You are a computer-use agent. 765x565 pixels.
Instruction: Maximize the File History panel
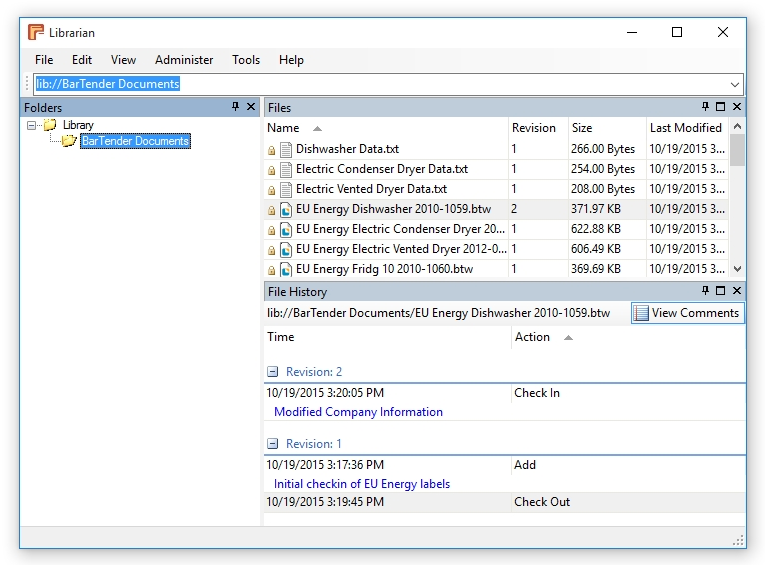[x=721, y=290]
